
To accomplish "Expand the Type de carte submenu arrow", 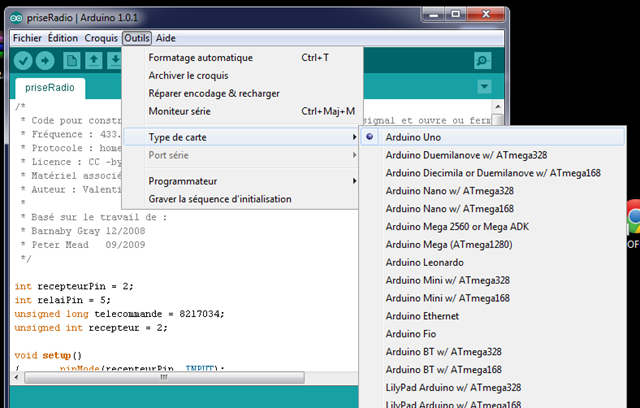I will (354, 137).
